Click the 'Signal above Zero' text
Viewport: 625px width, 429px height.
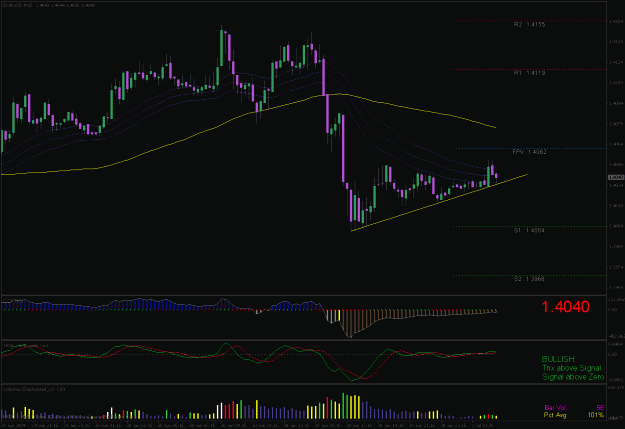(x=573, y=377)
